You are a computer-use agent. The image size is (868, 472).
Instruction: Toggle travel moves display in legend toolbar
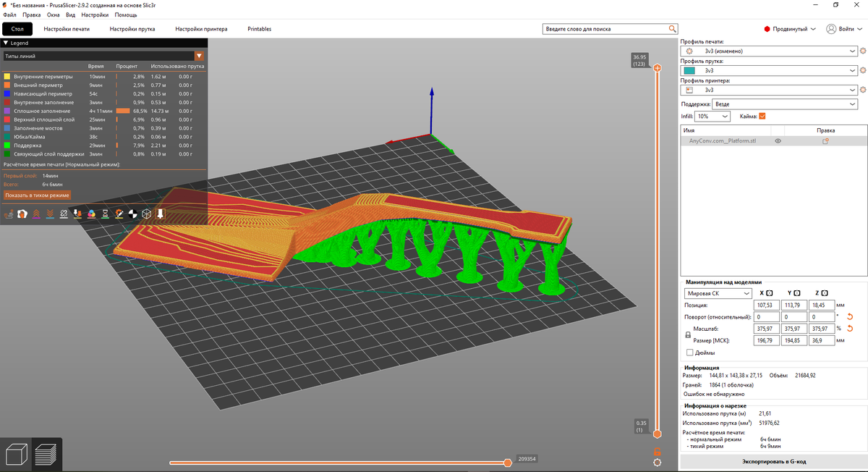click(x=8, y=214)
